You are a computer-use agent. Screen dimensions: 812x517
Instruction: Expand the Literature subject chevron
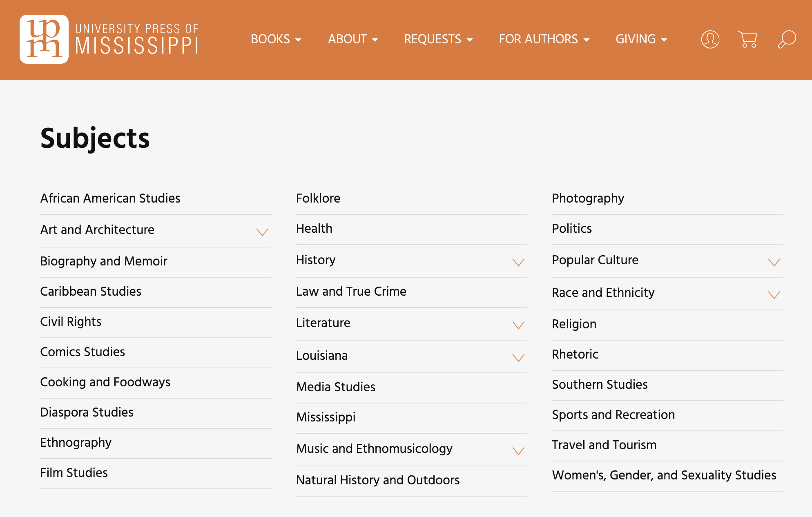coord(518,325)
